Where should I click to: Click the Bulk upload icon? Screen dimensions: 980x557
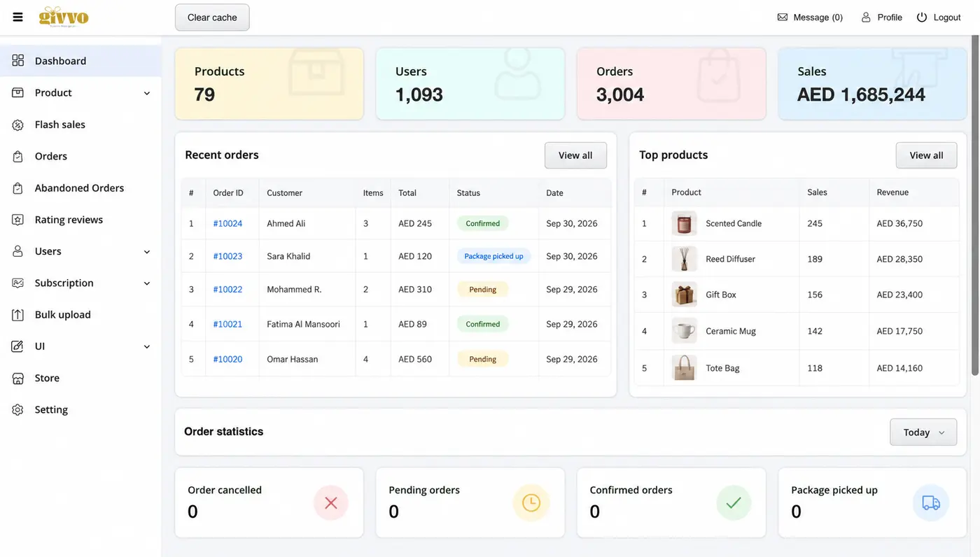tap(18, 315)
